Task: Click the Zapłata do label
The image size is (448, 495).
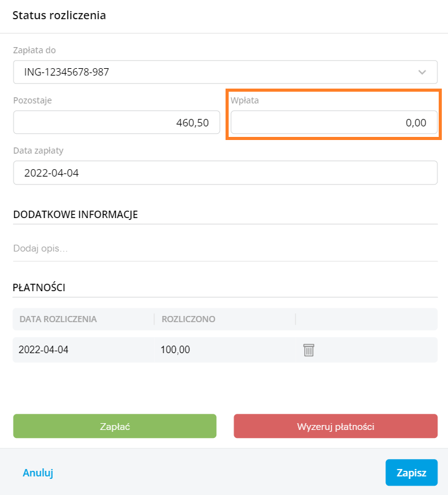Action: 35,50
